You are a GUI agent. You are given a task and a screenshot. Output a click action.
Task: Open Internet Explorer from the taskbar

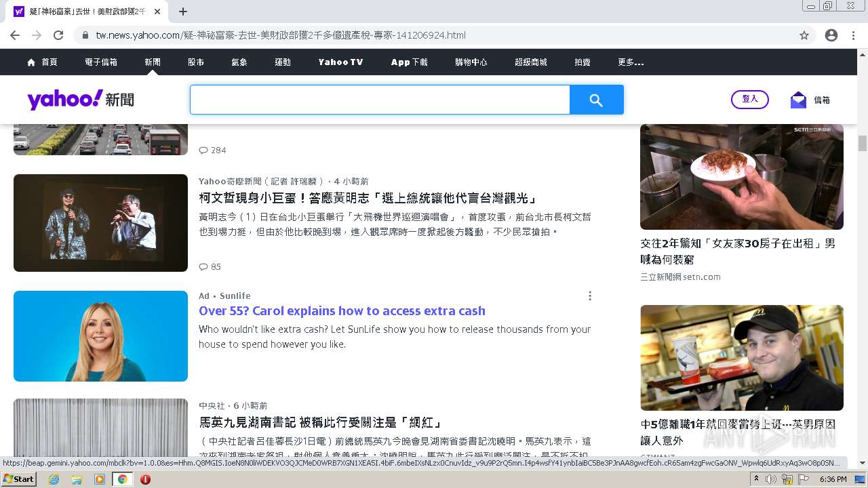54,479
